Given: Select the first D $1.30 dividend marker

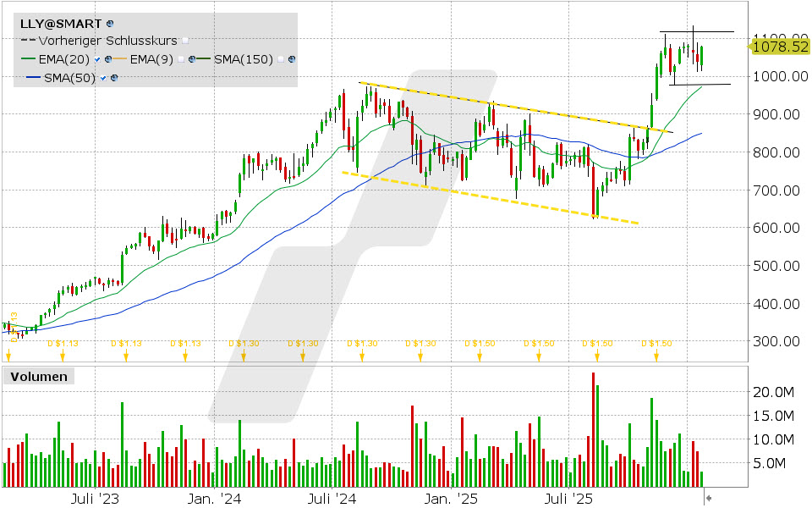Looking at the screenshot, I should (x=243, y=355).
